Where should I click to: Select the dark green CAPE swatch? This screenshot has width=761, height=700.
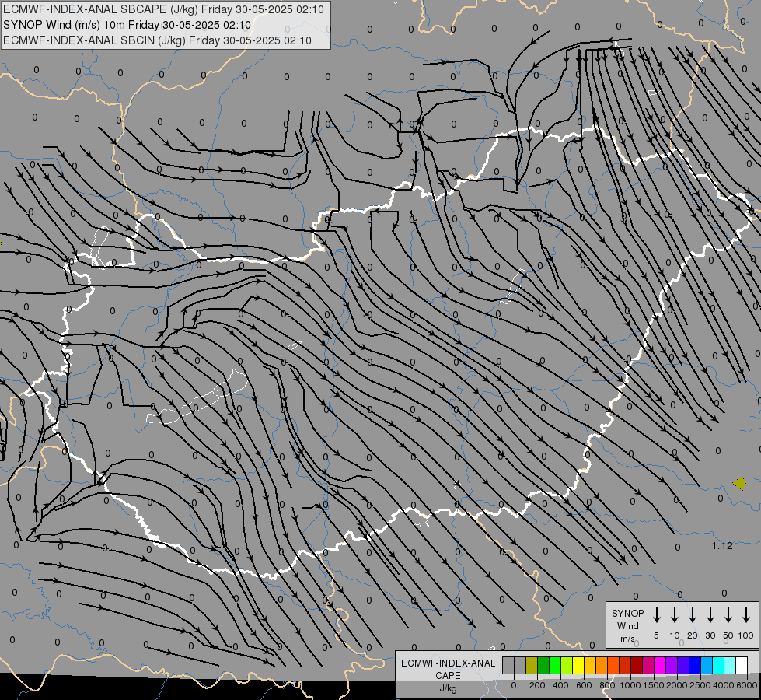543,665
